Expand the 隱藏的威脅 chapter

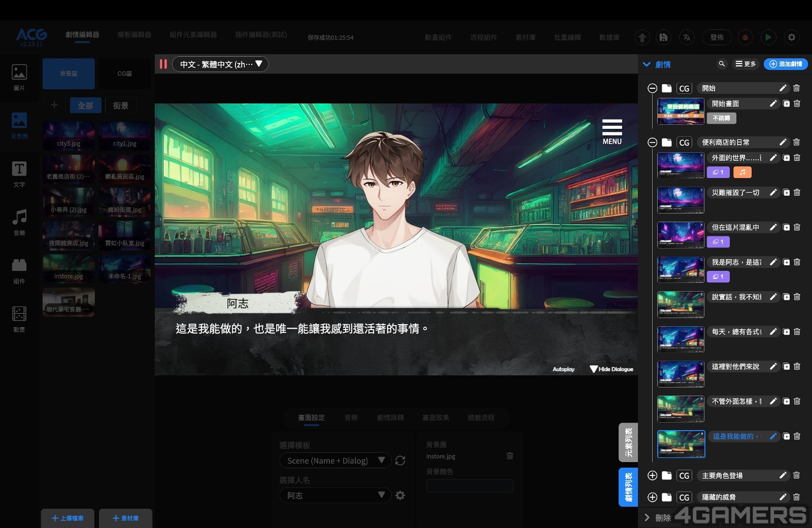652,497
